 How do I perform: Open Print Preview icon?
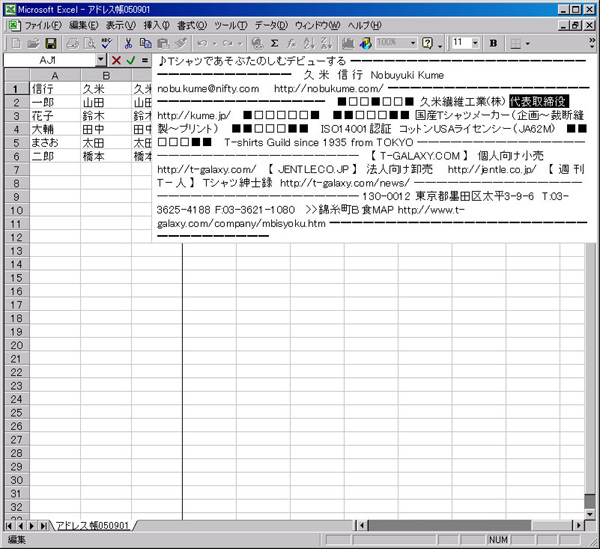point(90,43)
